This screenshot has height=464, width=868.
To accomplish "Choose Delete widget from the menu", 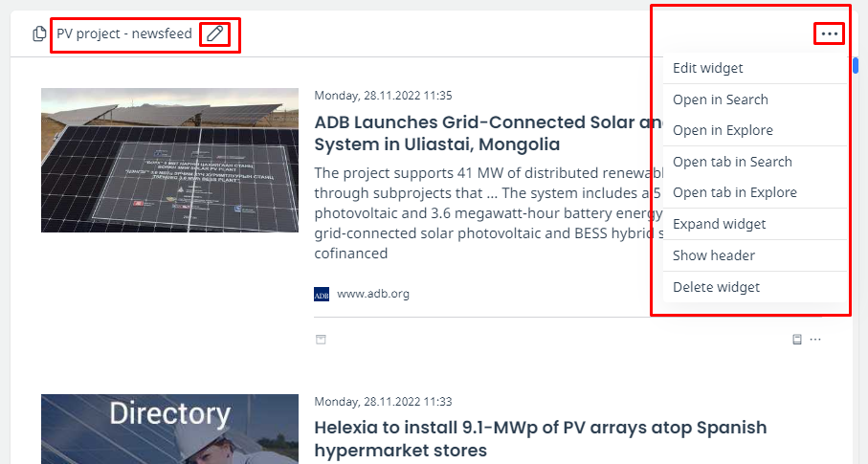I will (716, 287).
